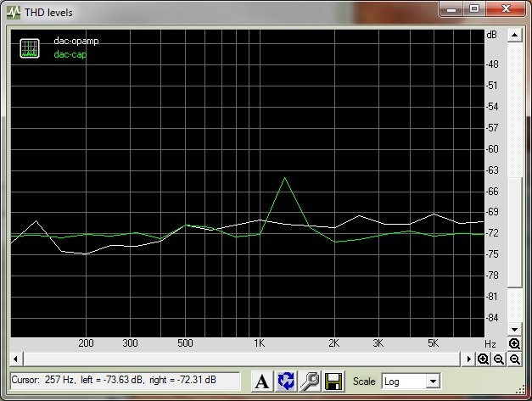The image size is (532, 401).
Task: Click the text annotation A button
Action: pyautogui.click(x=262, y=382)
